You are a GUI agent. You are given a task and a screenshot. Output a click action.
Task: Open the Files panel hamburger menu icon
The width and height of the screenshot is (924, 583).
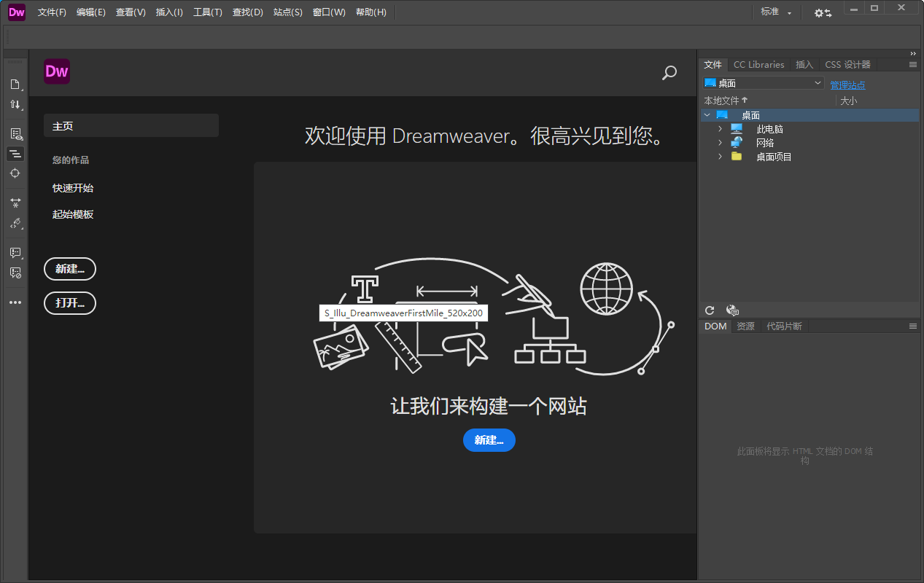point(913,64)
